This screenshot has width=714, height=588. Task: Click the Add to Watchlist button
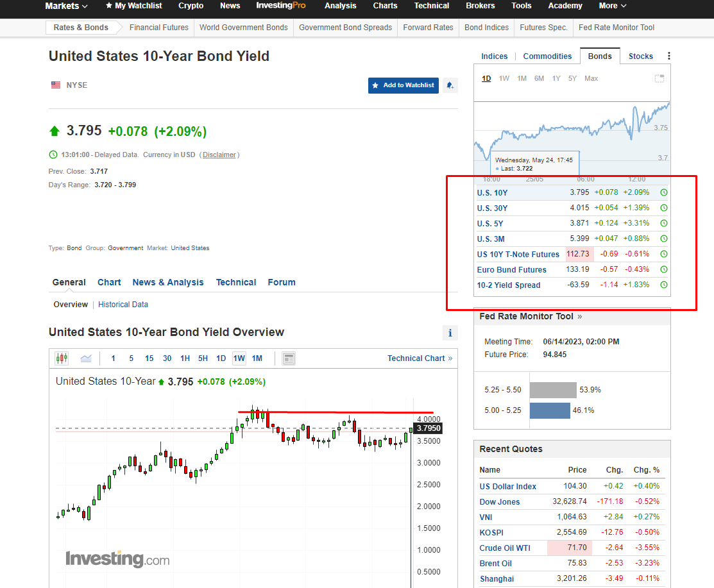(x=404, y=85)
